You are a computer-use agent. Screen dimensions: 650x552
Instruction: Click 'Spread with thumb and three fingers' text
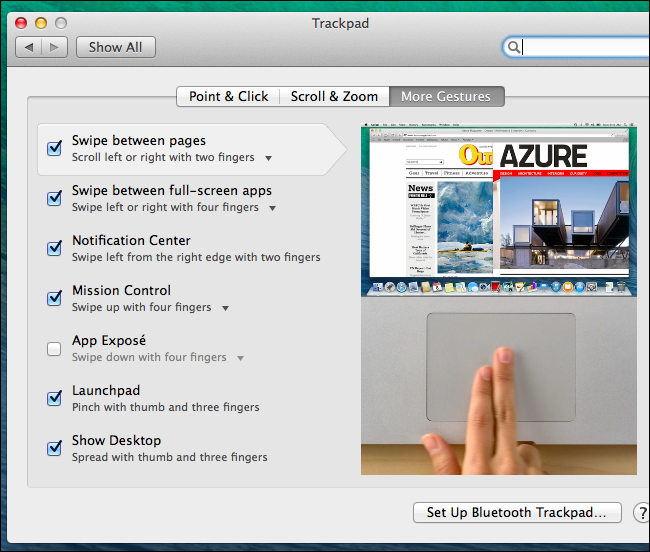[x=170, y=457]
